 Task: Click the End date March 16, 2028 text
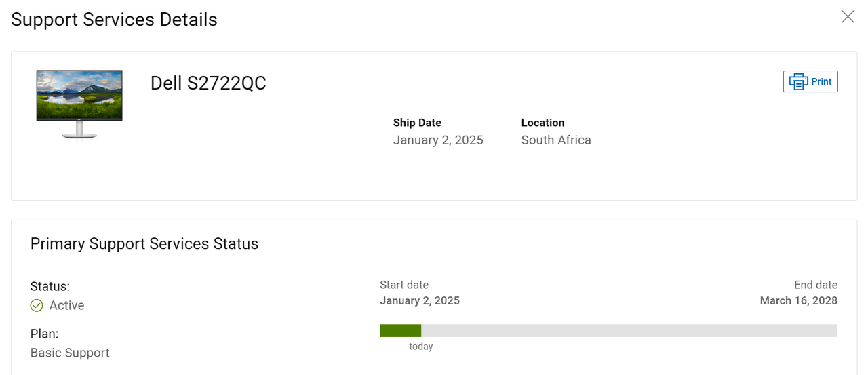click(x=799, y=300)
